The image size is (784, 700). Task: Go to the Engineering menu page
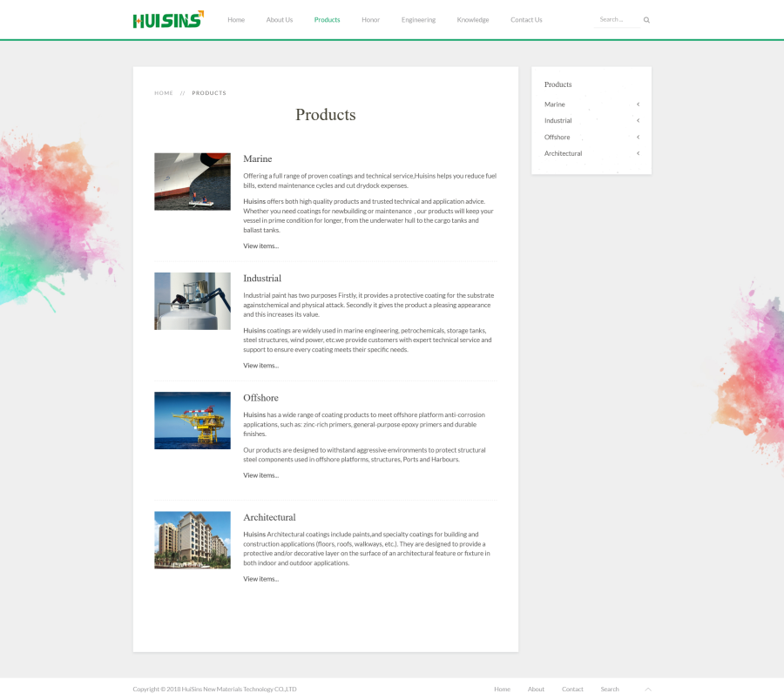(x=418, y=20)
